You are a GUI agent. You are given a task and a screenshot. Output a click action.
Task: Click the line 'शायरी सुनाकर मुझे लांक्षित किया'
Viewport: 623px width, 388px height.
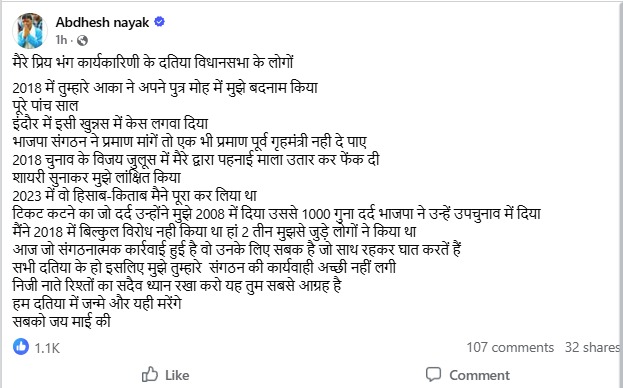coord(97,178)
